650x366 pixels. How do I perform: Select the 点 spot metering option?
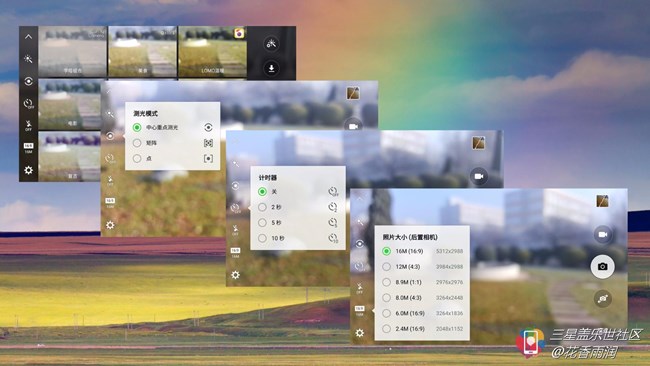tap(172, 158)
